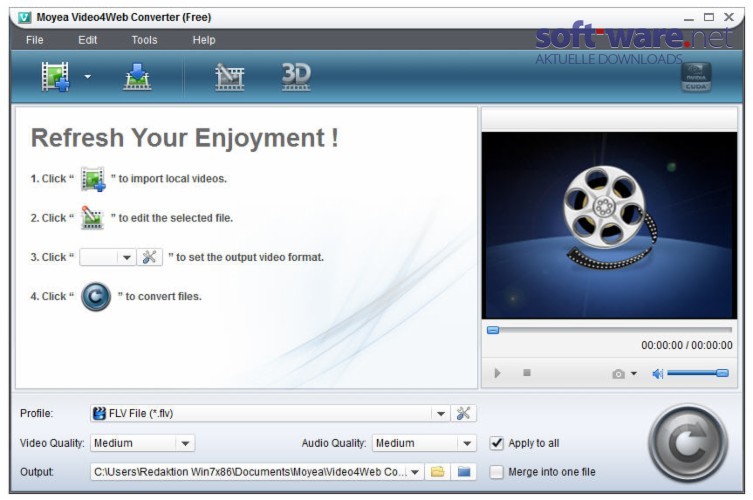The width and height of the screenshot is (753, 500).
Task: Click the Moyea app logo in title bar
Action: (x=24, y=18)
